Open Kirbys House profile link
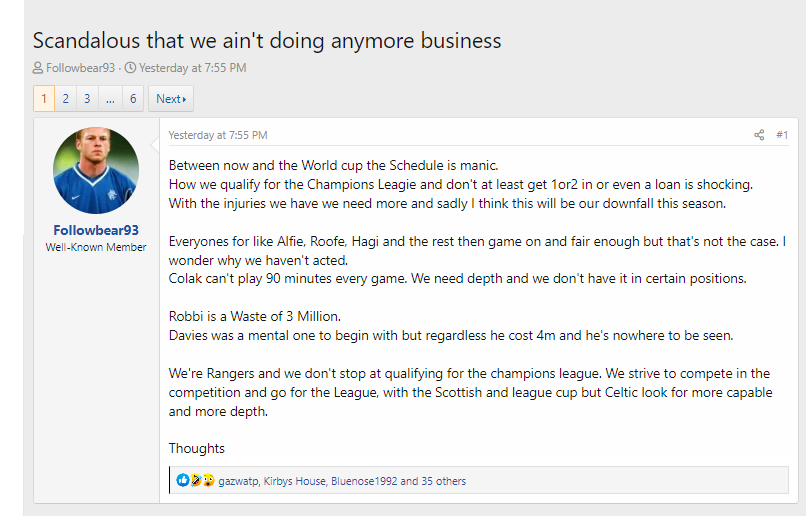Screen dimensions: 806x516 (295, 481)
